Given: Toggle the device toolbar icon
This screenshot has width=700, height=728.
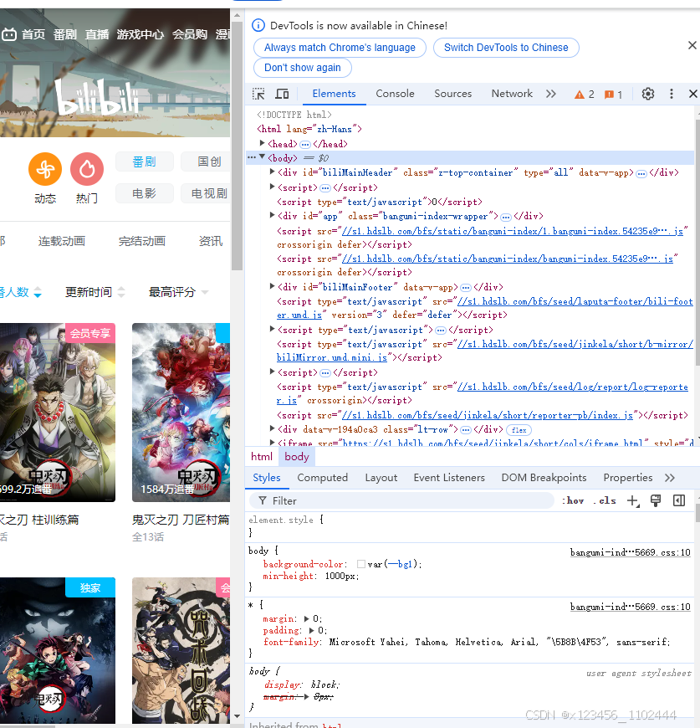Looking at the screenshot, I should coord(282,94).
